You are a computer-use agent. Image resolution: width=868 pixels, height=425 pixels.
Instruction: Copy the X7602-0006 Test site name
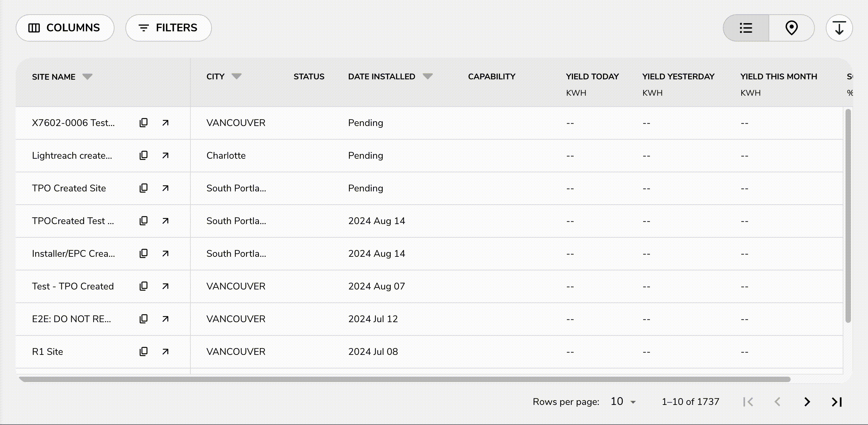(143, 123)
